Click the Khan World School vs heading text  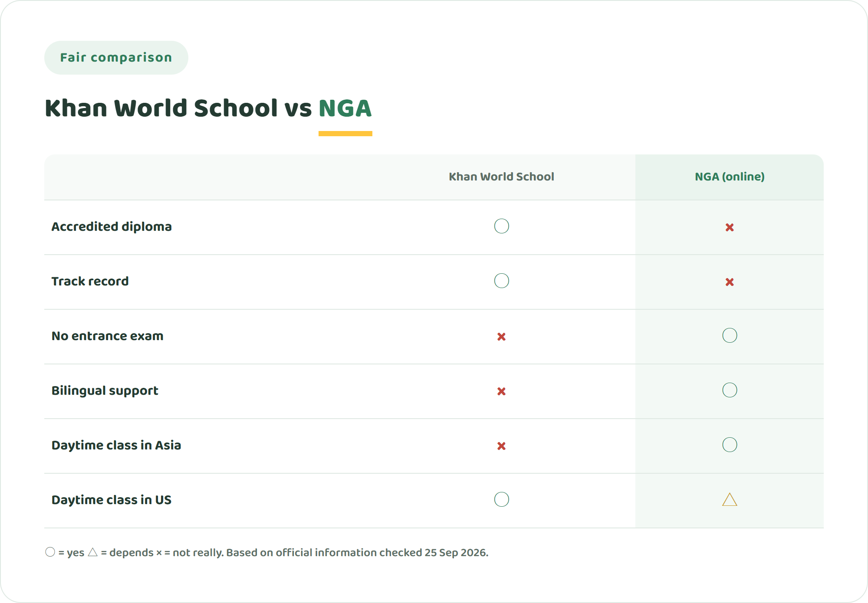(x=178, y=108)
